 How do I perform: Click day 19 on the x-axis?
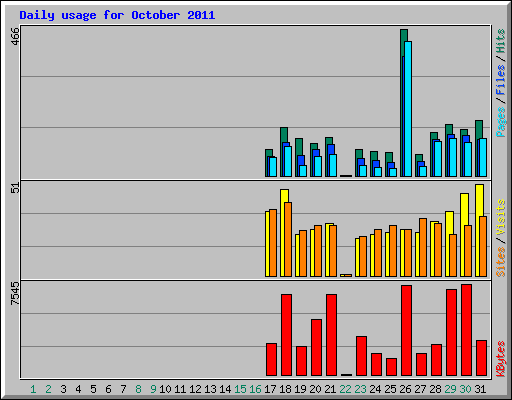click(x=300, y=389)
